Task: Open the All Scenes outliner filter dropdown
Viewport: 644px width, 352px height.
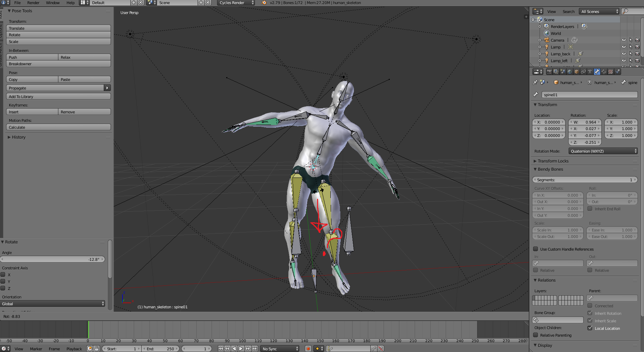Action: tap(599, 11)
